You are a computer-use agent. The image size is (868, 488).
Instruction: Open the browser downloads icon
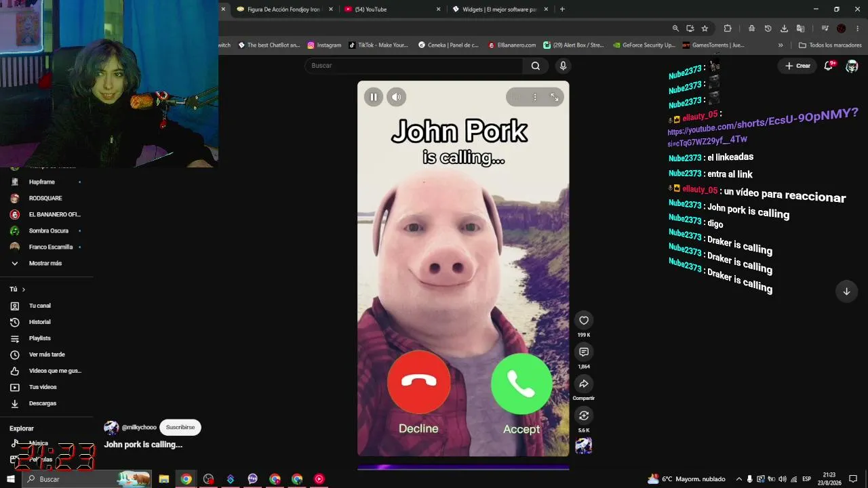coord(784,28)
